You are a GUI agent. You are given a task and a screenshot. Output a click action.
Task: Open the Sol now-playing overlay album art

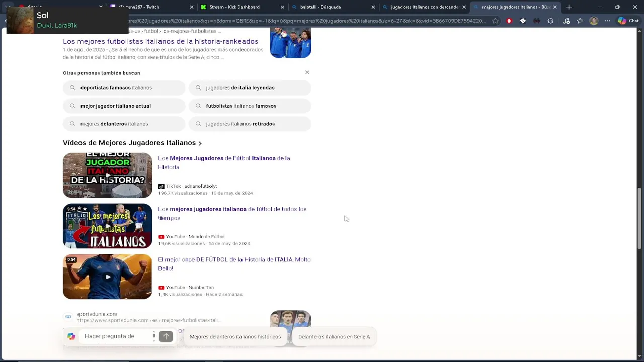click(20, 20)
